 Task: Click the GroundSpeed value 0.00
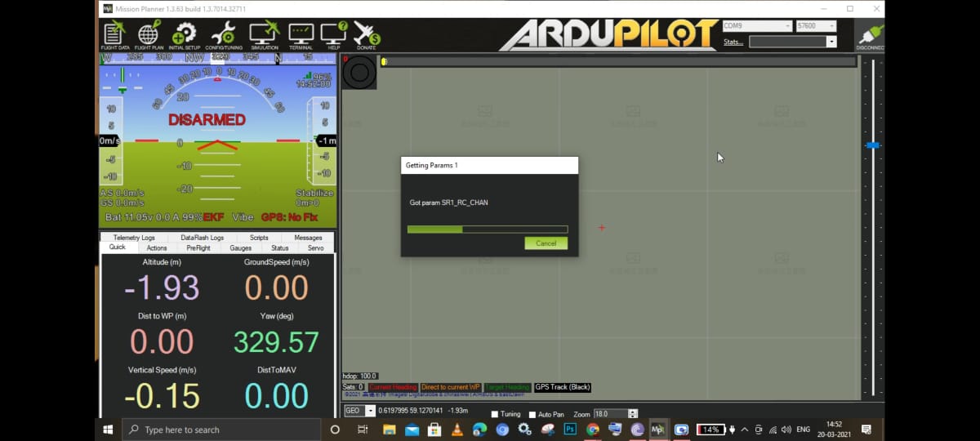276,287
